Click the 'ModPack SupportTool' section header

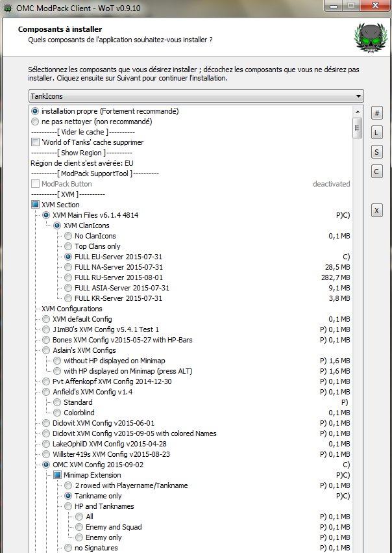coord(95,174)
